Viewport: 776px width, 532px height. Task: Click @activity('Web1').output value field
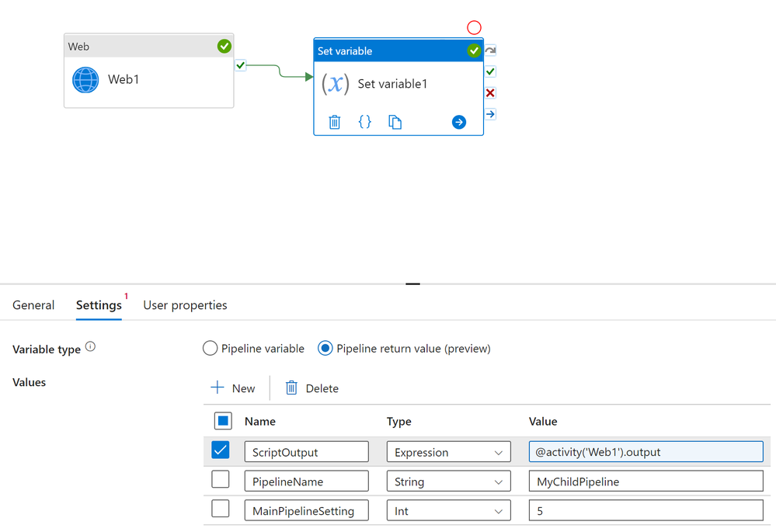646,452
